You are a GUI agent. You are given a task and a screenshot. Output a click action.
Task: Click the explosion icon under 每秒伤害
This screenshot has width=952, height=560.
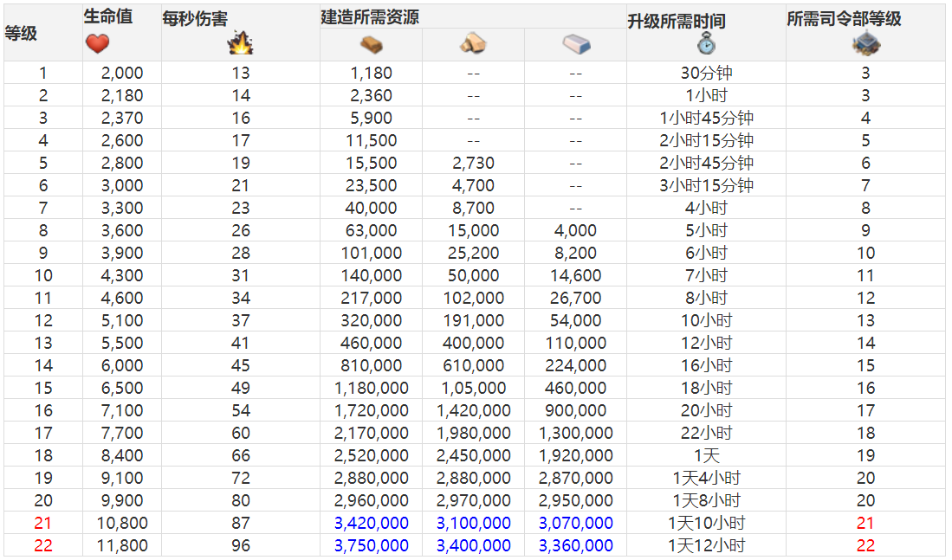[x=240, y=43]
